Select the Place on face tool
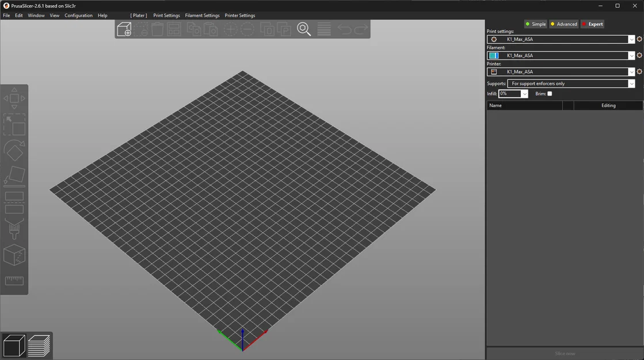 coord(14,176)
